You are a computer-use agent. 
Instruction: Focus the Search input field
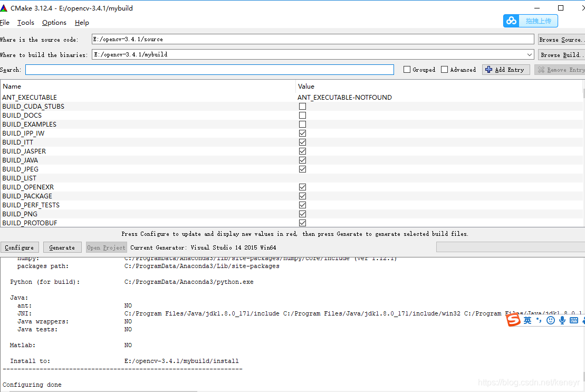coord(209,69)
